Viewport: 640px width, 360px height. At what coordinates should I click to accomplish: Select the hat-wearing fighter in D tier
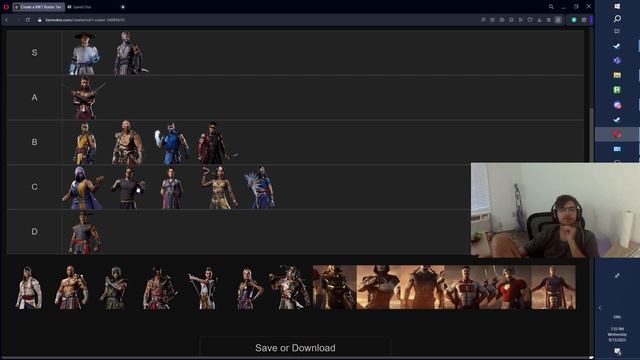(84, 232)
